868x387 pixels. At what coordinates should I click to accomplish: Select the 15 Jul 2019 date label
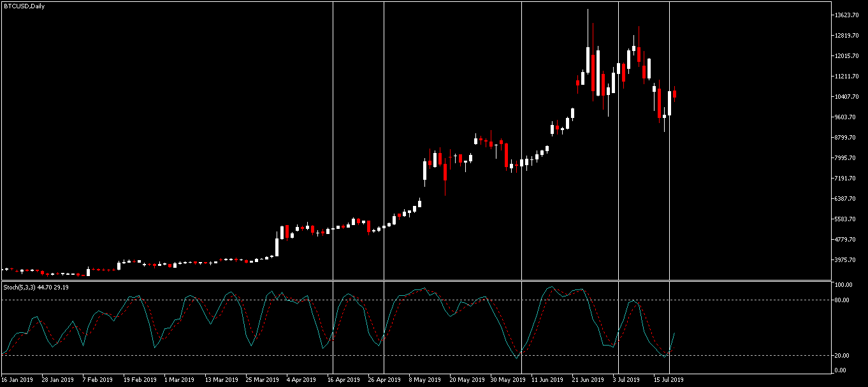point(668,380)
